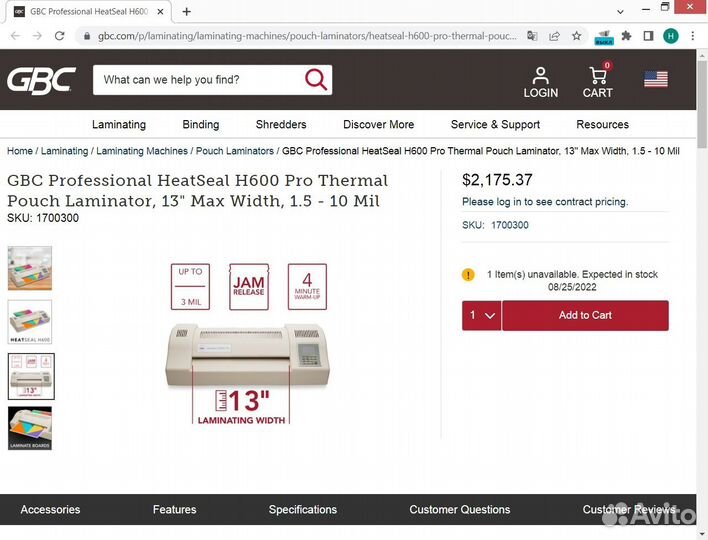Click the GBC logo in the header

coord(41,80)
